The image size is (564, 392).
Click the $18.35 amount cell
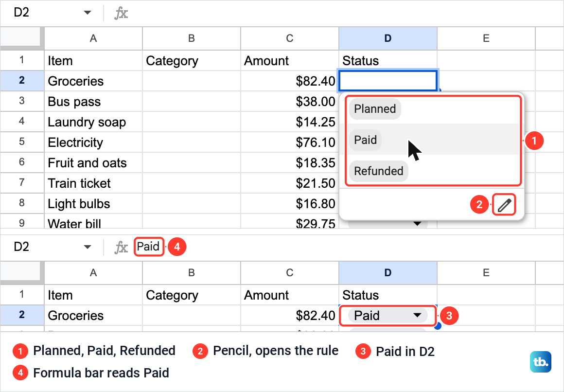290,162
